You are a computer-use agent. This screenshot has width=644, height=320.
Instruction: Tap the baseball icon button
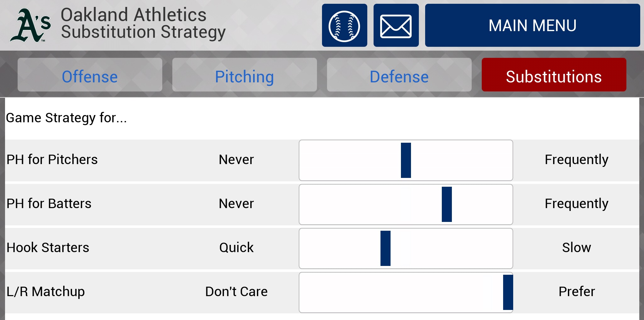point(344,25)
